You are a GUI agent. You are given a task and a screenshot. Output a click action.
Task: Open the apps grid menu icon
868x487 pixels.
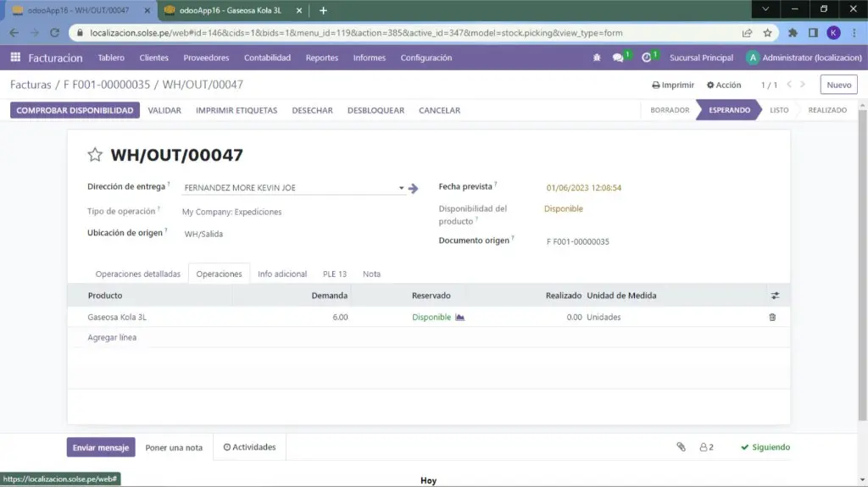15,58
